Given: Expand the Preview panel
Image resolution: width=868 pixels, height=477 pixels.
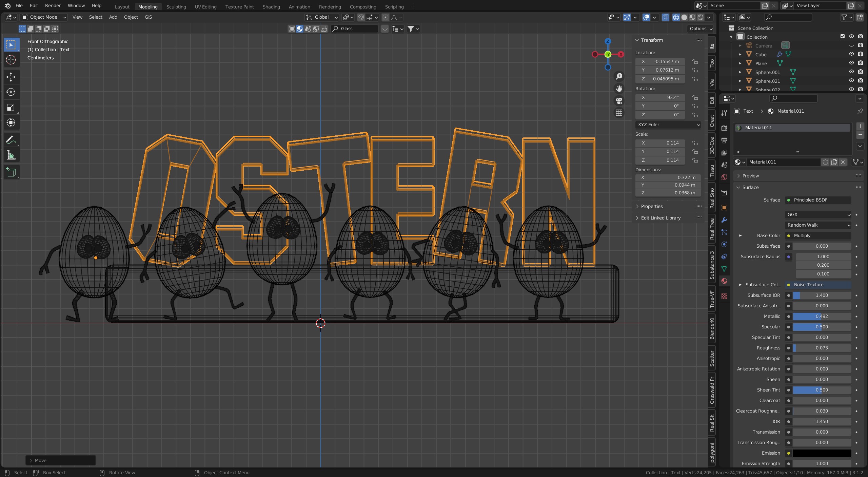Looking at the screenshot, I should pos(750,176).
